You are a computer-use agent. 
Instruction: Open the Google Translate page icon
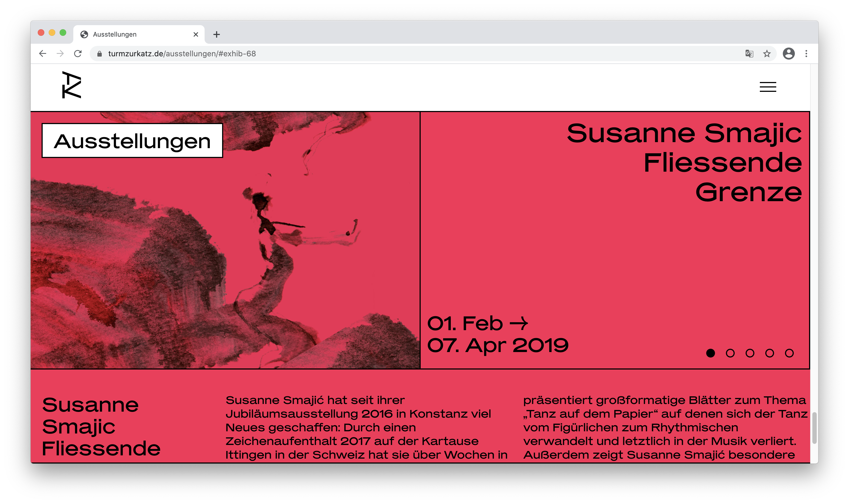coord(749,54)
